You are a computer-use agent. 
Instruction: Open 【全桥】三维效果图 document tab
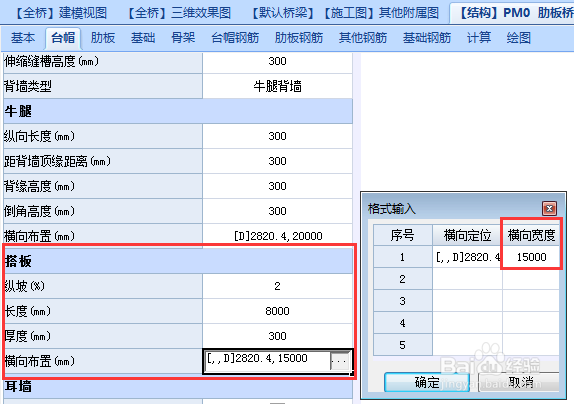[178, 13]
